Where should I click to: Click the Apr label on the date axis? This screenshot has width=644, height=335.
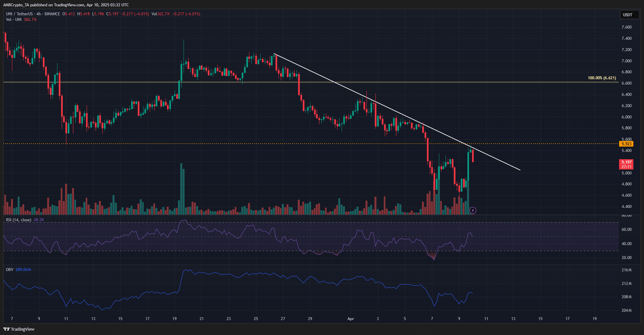pos(351,319)
